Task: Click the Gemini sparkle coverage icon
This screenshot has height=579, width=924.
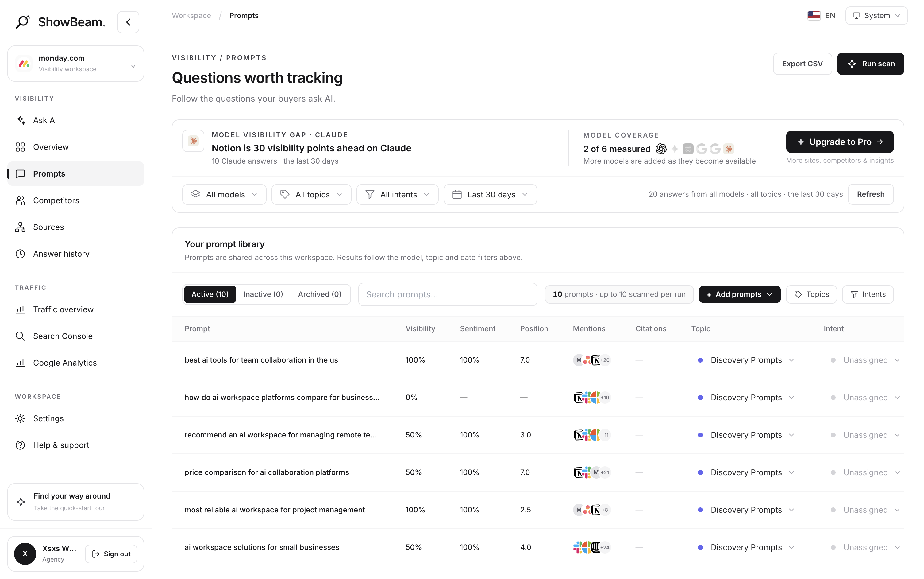Action: (x=675, y=149)
